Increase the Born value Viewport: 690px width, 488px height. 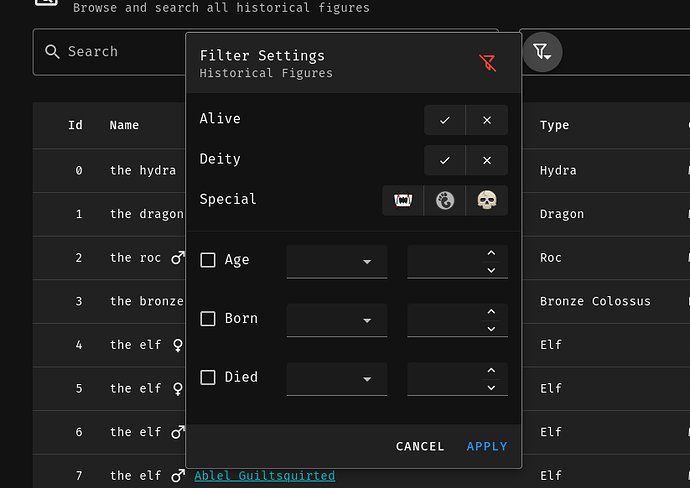[x=491, y=312]
